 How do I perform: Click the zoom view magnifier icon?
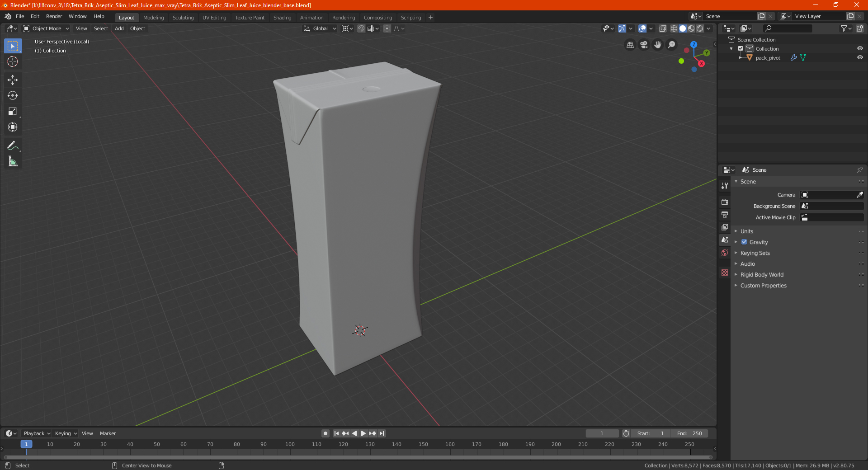pyautogui.click(x=672, y=45)
